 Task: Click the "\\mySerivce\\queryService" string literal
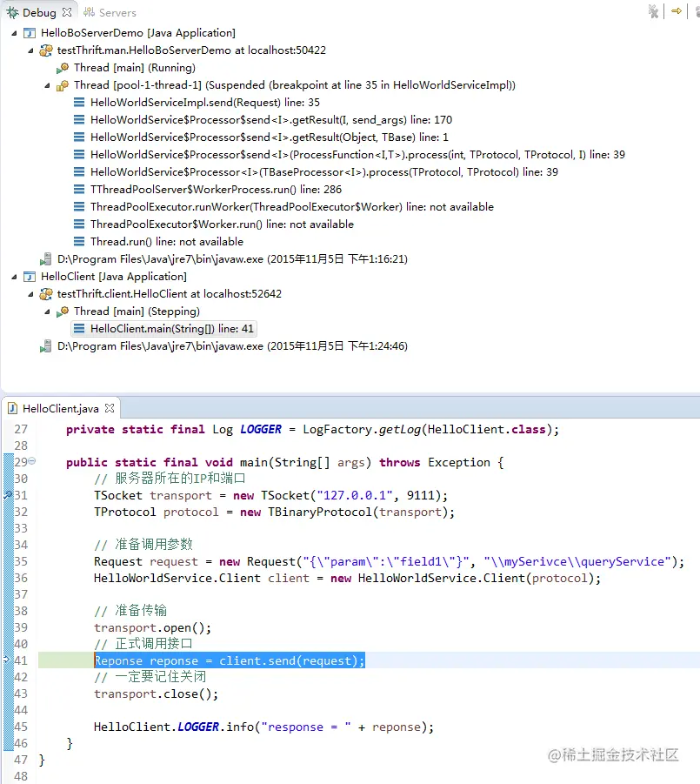(x=577, y=561)
